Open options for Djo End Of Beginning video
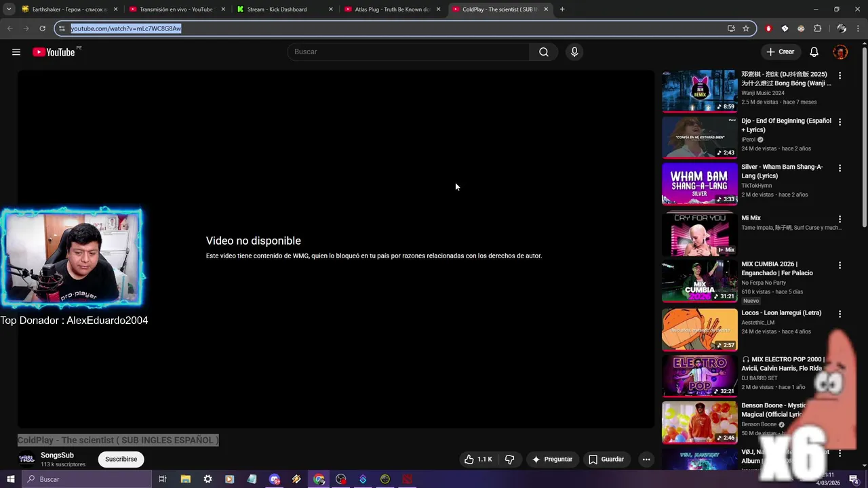 [x=840, y=122]
